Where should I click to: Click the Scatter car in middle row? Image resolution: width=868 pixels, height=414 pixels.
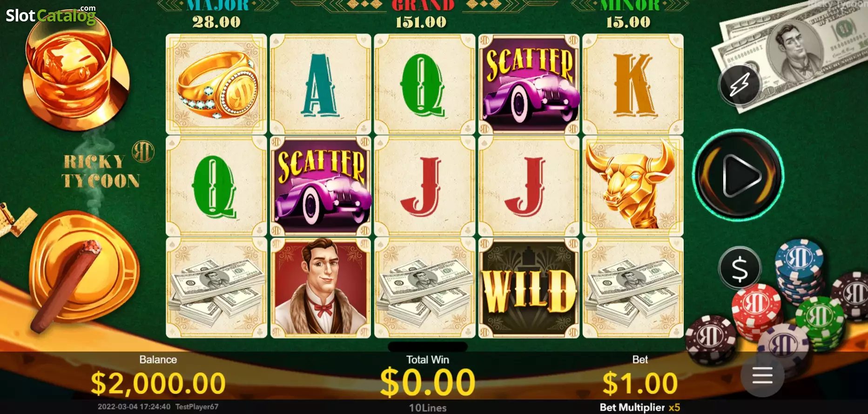(x=321, y=186)
